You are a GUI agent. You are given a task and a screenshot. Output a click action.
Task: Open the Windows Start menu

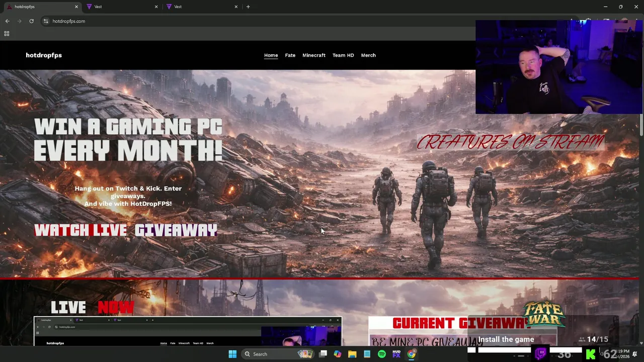232,354
